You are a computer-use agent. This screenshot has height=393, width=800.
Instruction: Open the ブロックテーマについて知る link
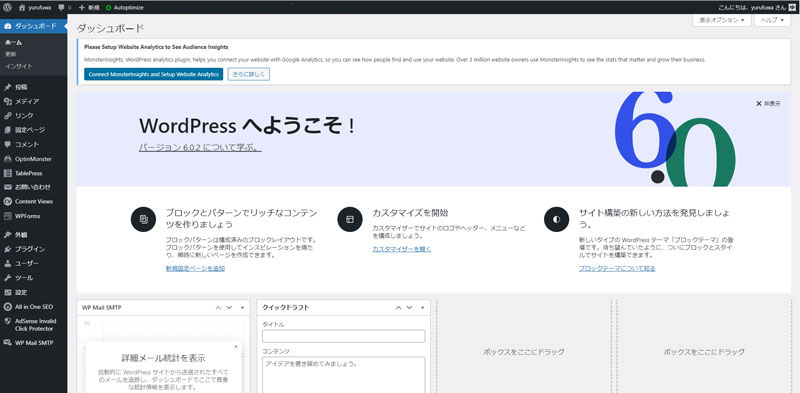[x=617, y=268]
